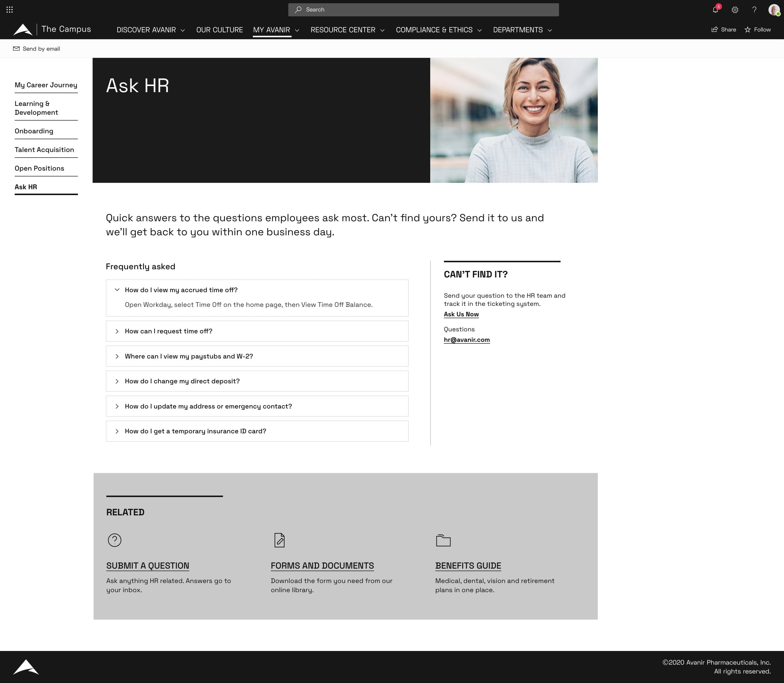The image size is (784, 683).
Task: Expand the Departments menu chevron
Action: (549, 30)
